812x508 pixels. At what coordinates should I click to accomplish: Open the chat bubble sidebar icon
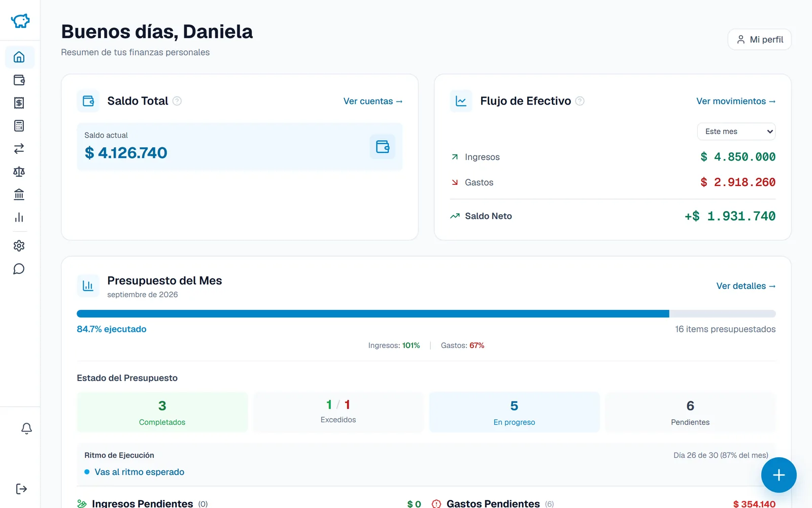point(19,269)
